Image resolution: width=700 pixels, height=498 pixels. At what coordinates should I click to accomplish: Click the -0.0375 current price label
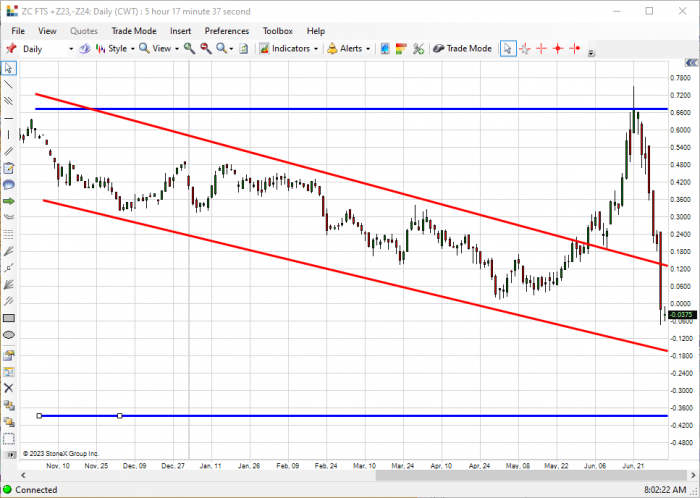[683, 315]
